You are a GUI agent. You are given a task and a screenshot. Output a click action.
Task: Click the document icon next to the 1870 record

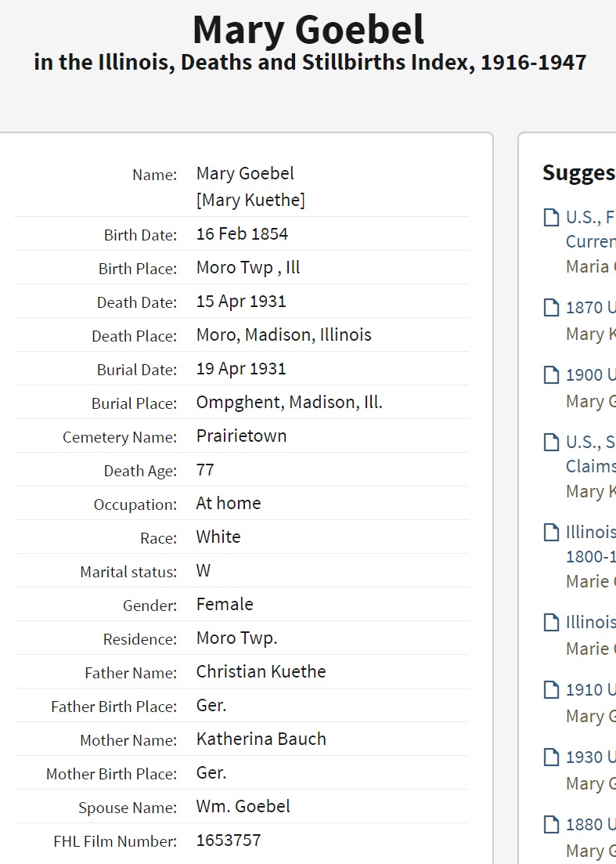[x=551, y=307]
